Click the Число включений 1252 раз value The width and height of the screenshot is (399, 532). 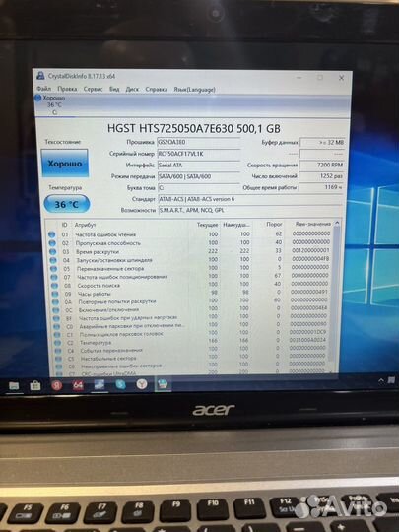(321, 176)
